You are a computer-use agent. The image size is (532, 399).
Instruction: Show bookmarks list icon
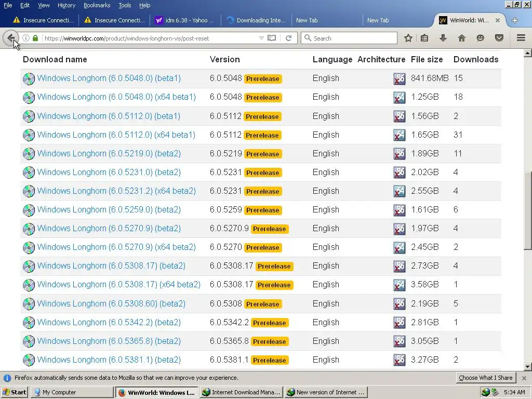pyautogui.click(x=424, y=38)
